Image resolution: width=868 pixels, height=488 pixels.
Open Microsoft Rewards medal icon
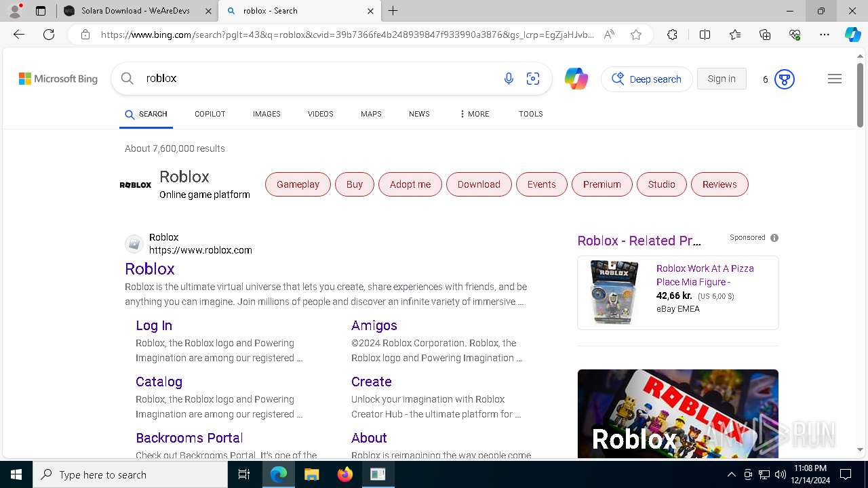[785, 79]
